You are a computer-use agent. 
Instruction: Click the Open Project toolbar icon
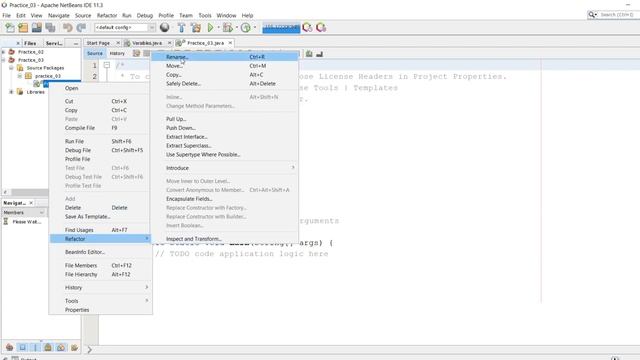(x=37, y=28)
